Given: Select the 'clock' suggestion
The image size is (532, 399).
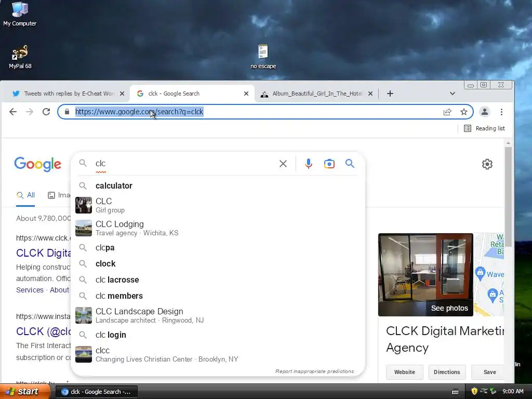Looking at the screenshot, I should (x=218, y=263).
